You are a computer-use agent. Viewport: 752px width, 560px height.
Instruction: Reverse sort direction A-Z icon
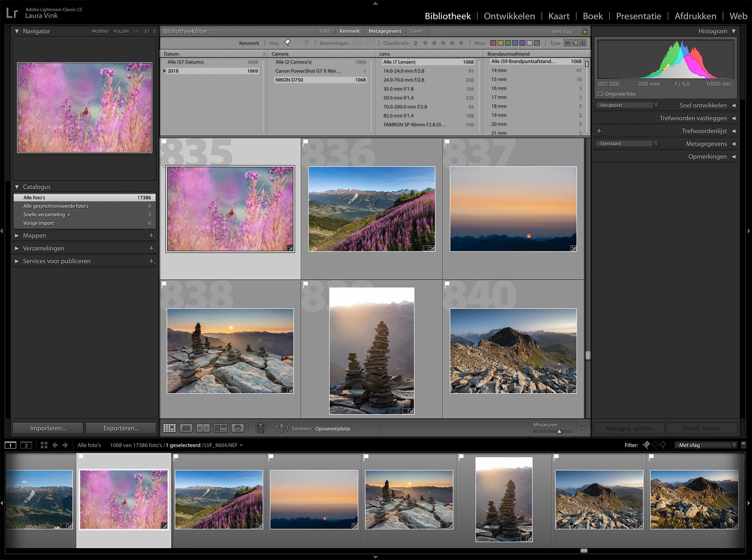(281, 428)
